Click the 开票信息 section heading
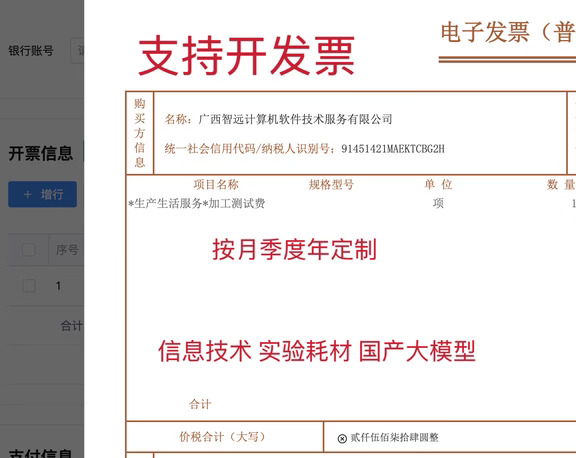 41,154
